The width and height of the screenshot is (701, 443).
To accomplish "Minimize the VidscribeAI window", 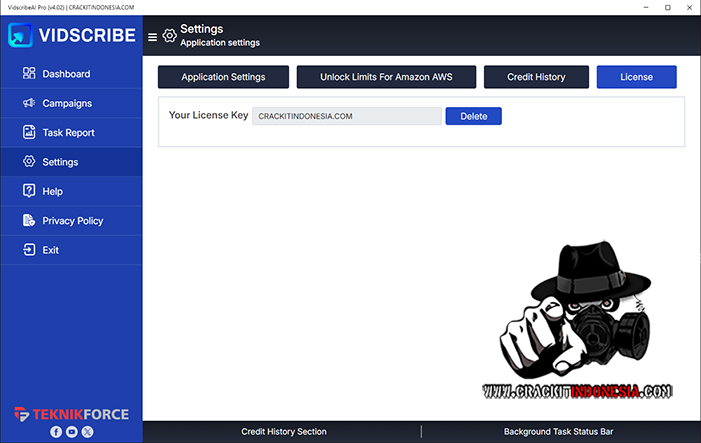I will 646,7.
